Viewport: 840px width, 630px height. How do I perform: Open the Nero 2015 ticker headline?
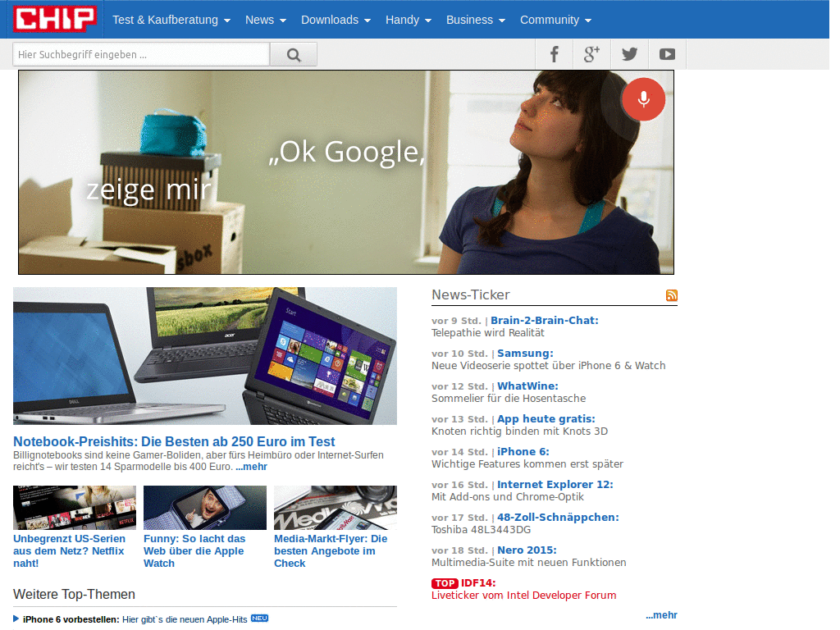(x=527, y=550)
